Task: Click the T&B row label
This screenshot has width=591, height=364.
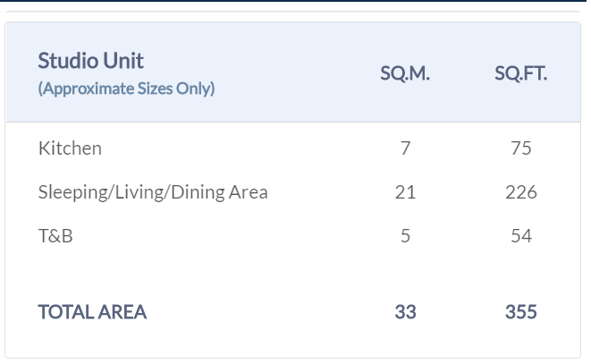Action: click(x=55, y=236)
